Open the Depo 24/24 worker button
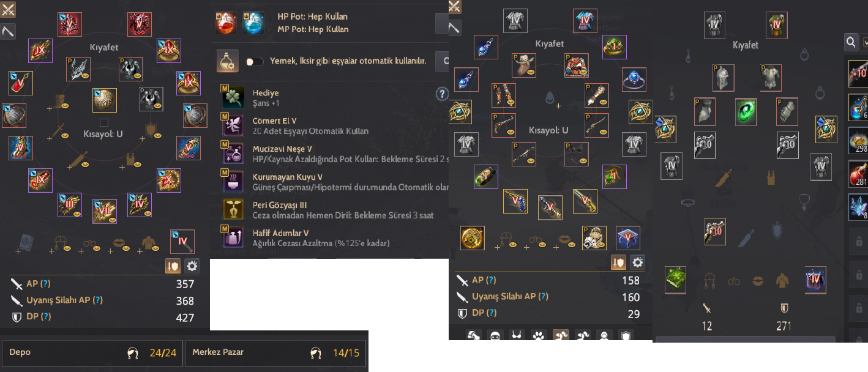This screenshot has height=372, width=868. click(92, 352)
